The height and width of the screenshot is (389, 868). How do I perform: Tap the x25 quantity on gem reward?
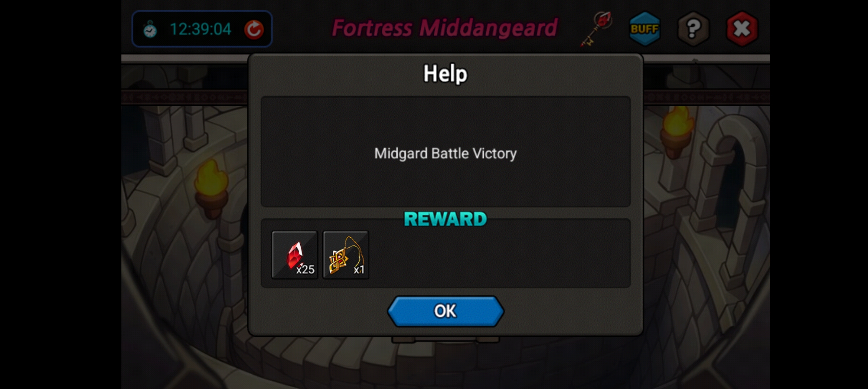pos(305,269)
